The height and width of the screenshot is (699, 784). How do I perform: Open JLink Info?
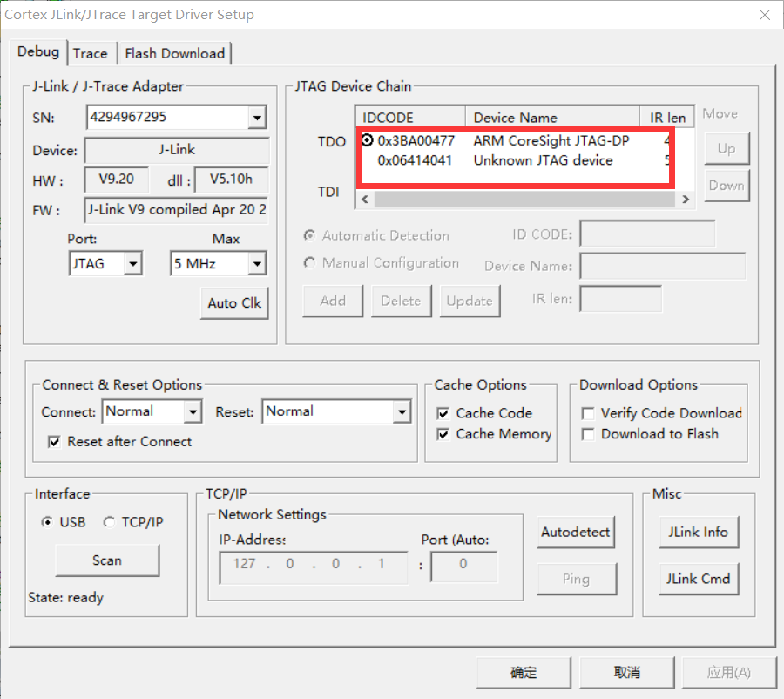(x=699, y=532)
